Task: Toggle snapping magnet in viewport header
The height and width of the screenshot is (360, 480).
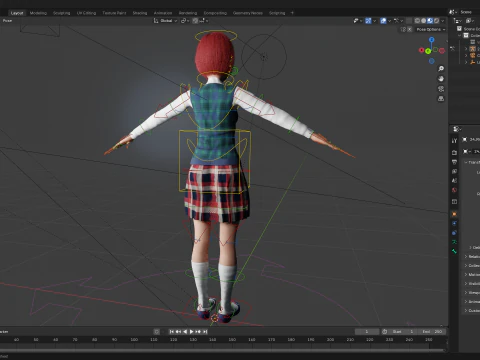Action: [x=195, y=21]
